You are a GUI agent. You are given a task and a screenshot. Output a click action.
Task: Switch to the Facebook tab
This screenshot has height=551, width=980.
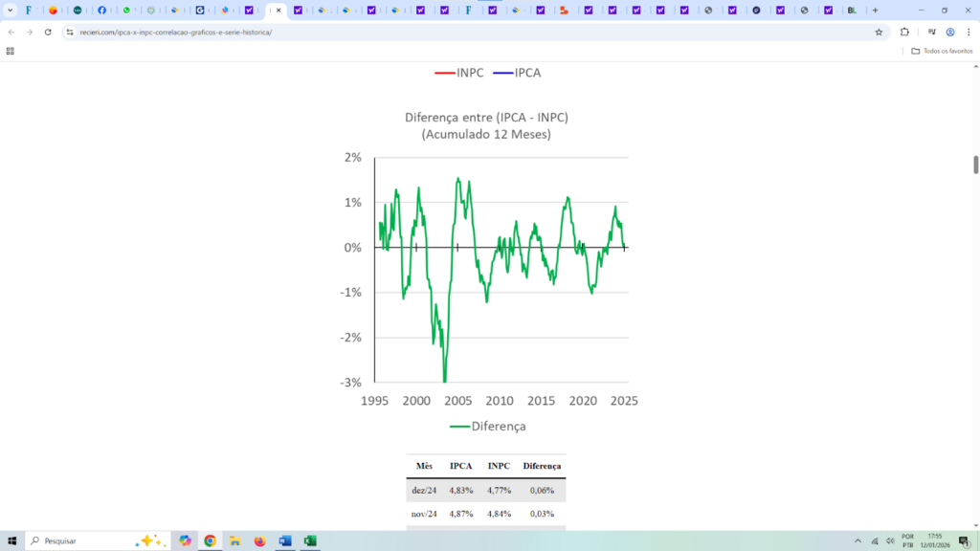pos(101,11)
